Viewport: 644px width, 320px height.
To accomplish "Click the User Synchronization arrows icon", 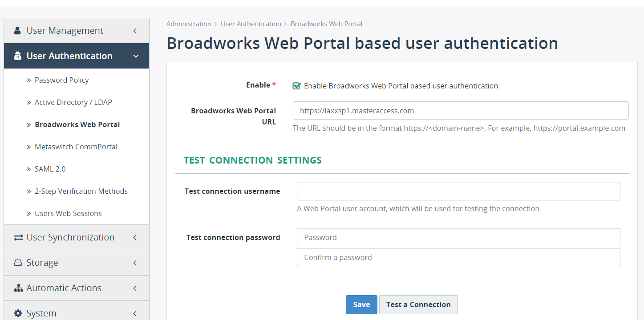I will click(17, 237).
